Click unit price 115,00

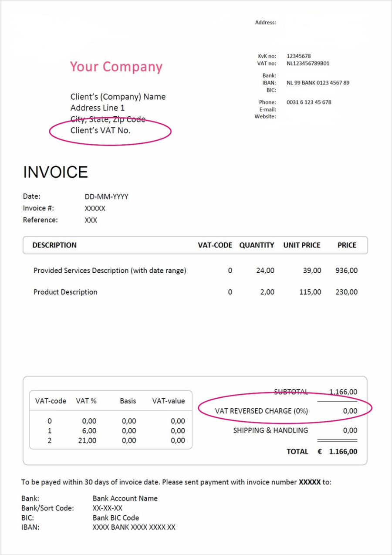tap(310, 292)
